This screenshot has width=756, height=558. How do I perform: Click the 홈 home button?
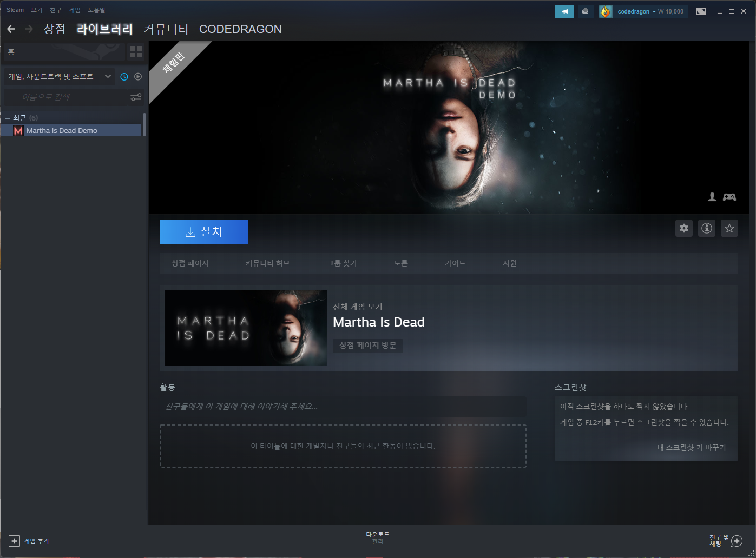pyautogui.click(x=64, y=52)
